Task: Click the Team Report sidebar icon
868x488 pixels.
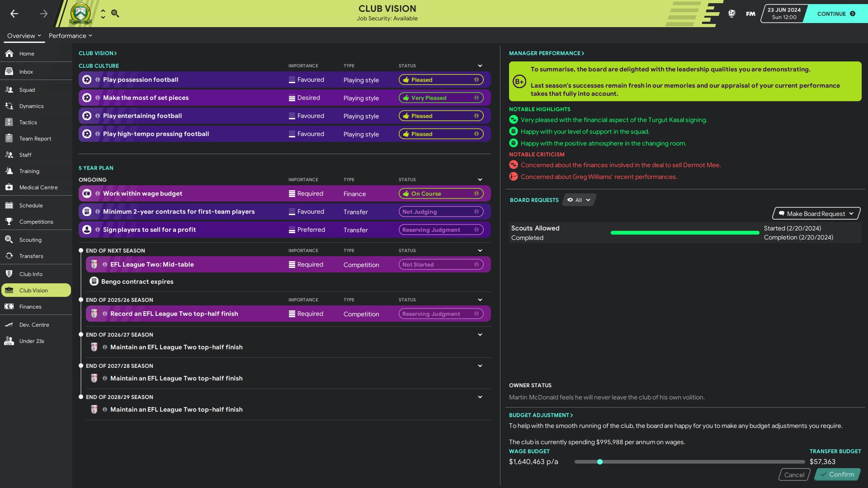Action: (x=9, y=138)
